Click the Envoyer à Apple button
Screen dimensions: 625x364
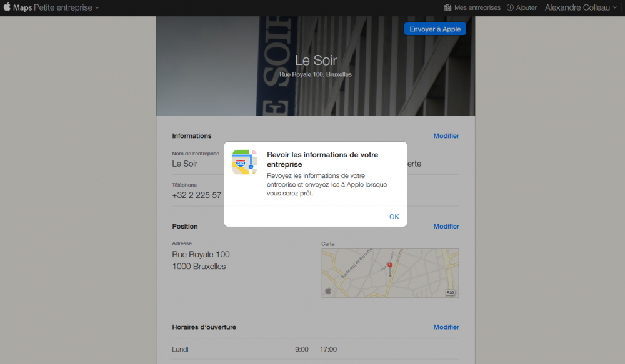click(435, 29)
